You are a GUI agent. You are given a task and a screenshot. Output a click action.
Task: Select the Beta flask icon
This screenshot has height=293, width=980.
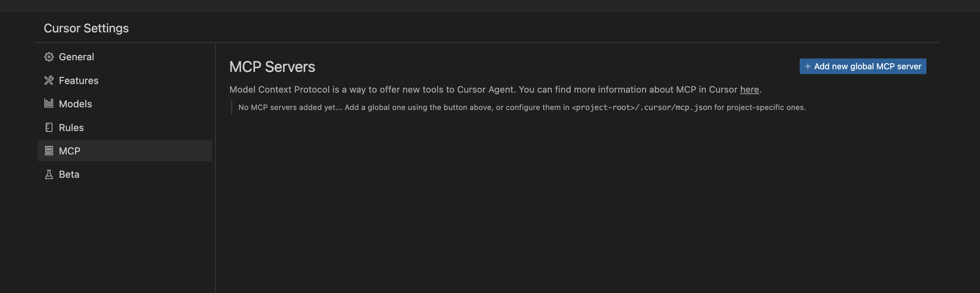point(49,174)
